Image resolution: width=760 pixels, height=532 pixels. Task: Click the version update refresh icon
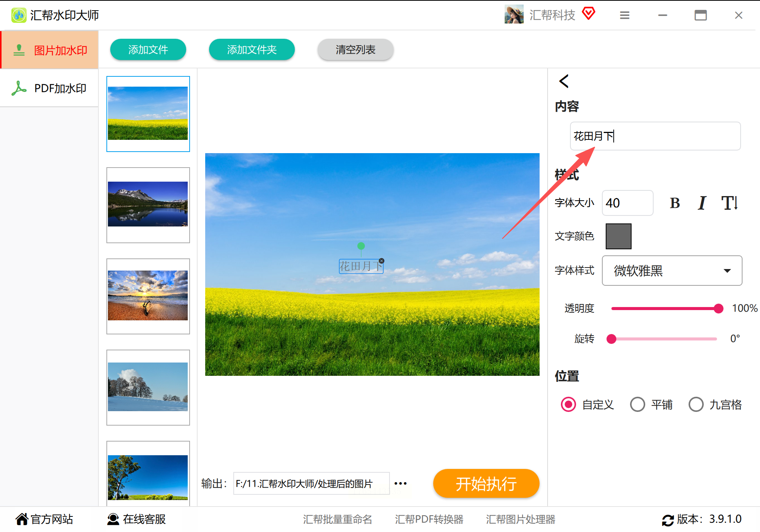click(x=668, y=520)
